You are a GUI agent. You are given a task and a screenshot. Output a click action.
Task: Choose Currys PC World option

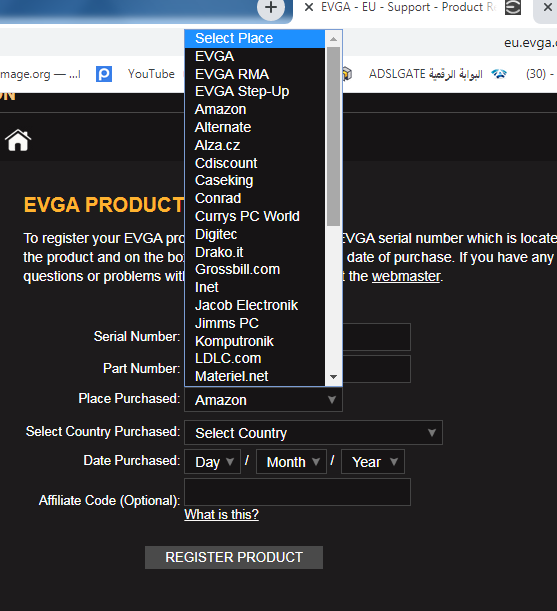coord(255,216)
